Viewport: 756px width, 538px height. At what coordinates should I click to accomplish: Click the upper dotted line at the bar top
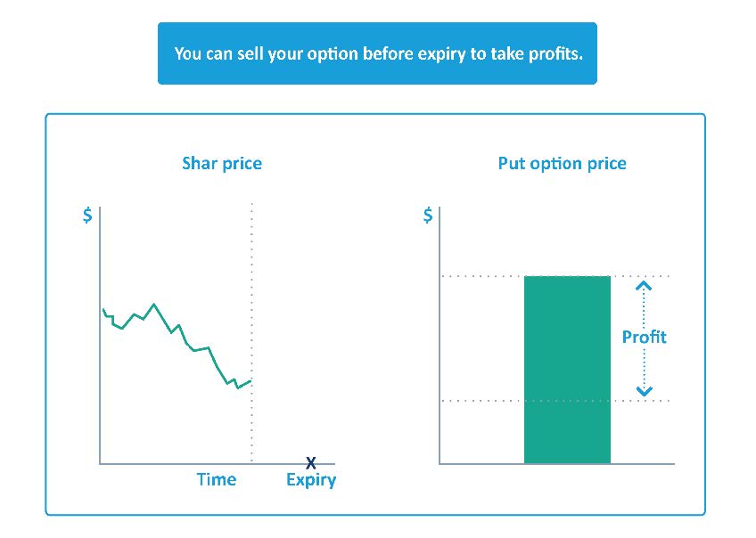click(x=481, y=276)
